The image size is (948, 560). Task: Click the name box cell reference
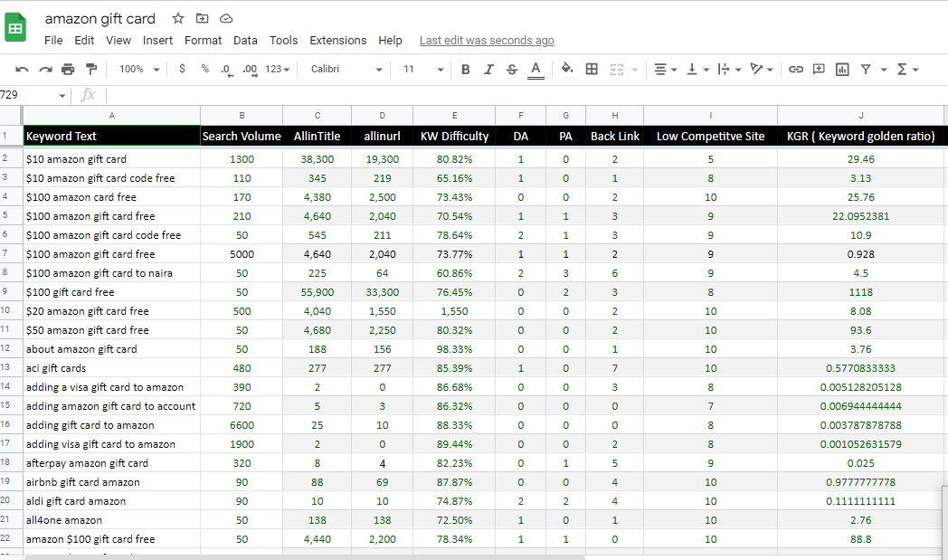(x=33, y=95)
